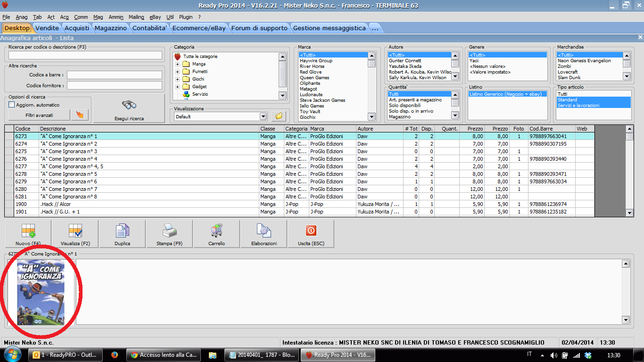Click the network signal tray icon

577,355
